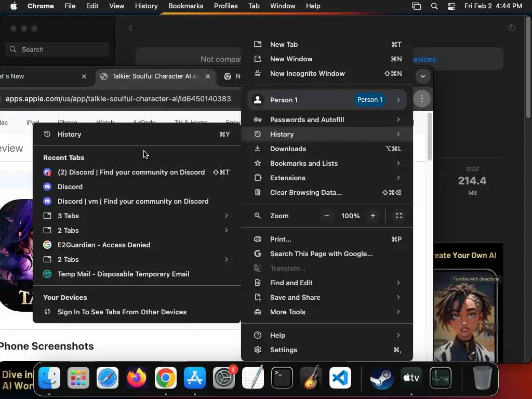Open Spotlight search in menu bar

[434, 6]
